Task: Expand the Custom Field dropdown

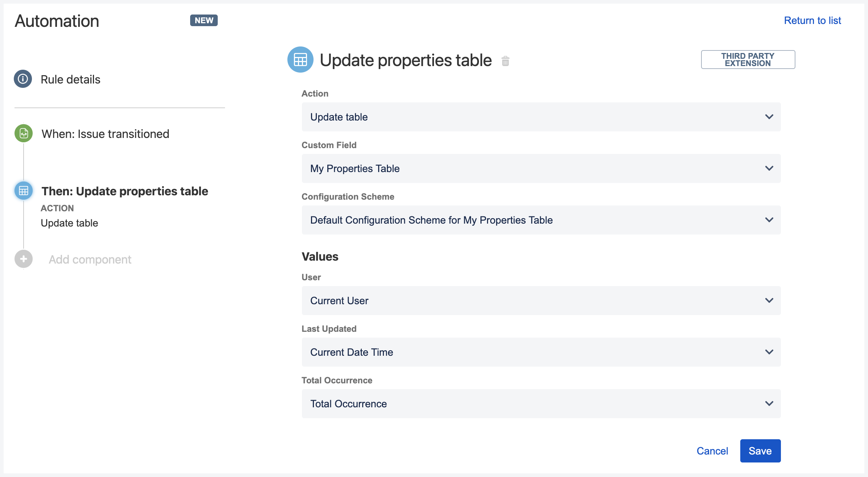Action: coord(541,168)
